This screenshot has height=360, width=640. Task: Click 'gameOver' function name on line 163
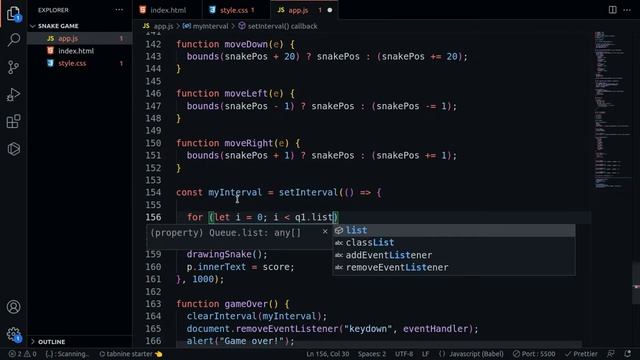pos(246,304)
